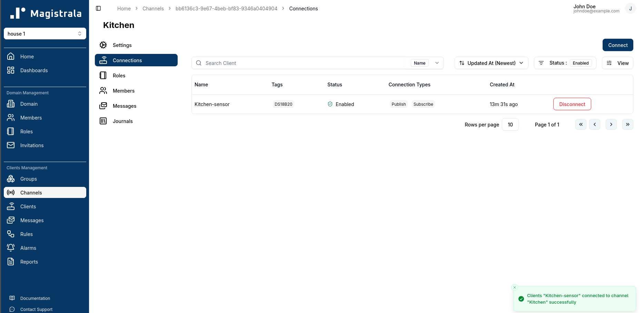Image resolution: width=644 pixels, height=313 pixels.
Task: Open the house 1 domain selector dropdown
Action: (45, 34)
